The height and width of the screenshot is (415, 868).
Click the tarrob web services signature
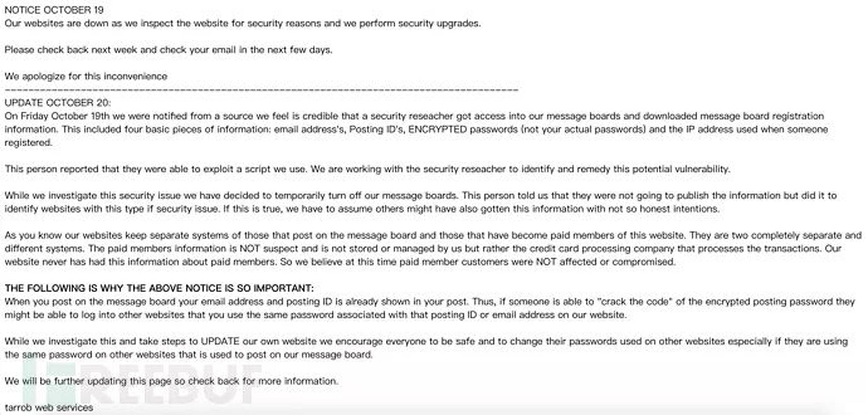tap(49, 407)
